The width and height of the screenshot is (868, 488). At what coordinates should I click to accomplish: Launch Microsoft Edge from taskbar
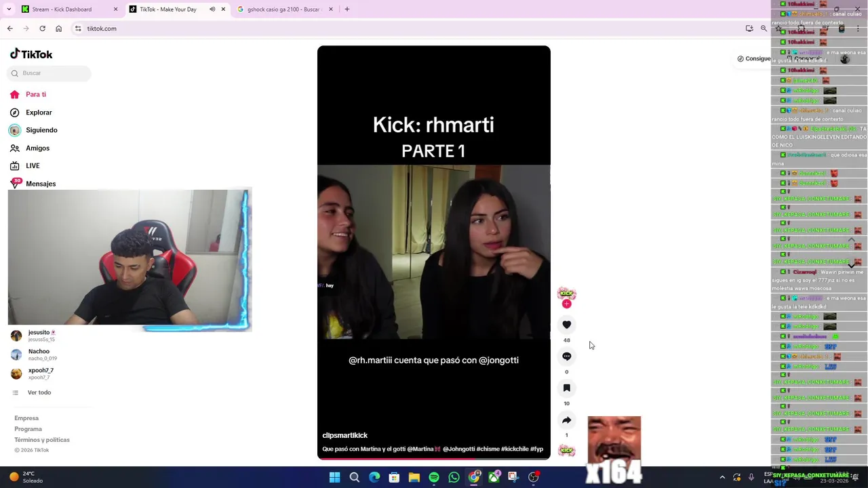click(x=374, y=477)
